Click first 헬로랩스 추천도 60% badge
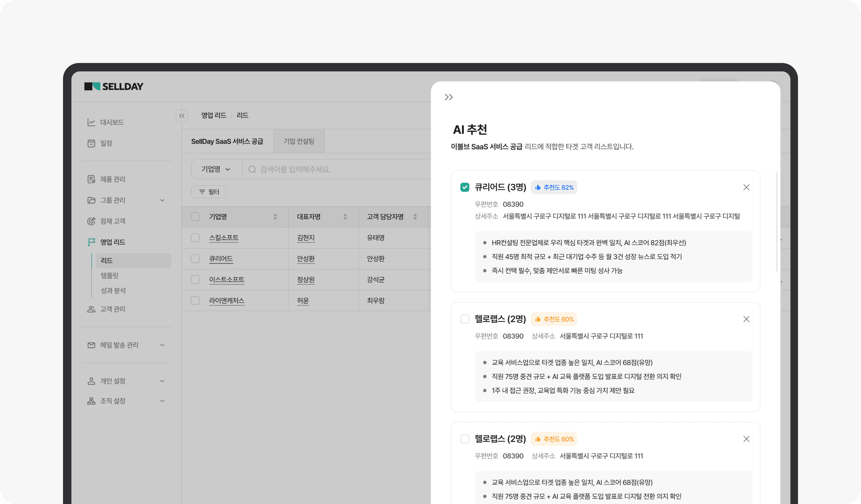 [x=554, y=319]
